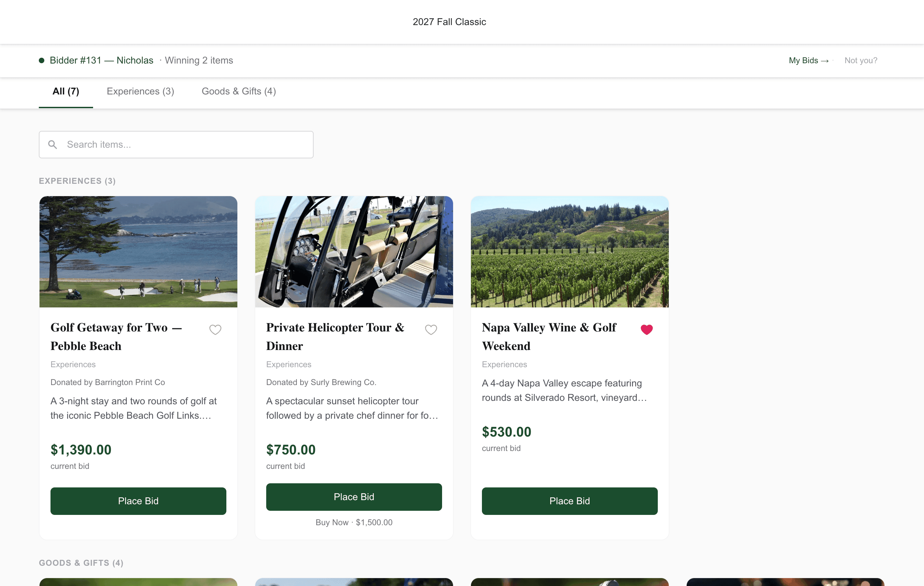This screenshot has height=586, width=924.
Task: Place a bid on Private Helicopter Tour
Action: pyautogui.click(x=354, y=497)
